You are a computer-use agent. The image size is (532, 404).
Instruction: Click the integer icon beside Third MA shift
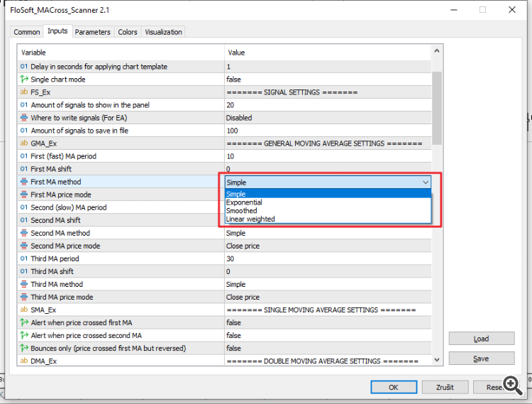point(23,271)
